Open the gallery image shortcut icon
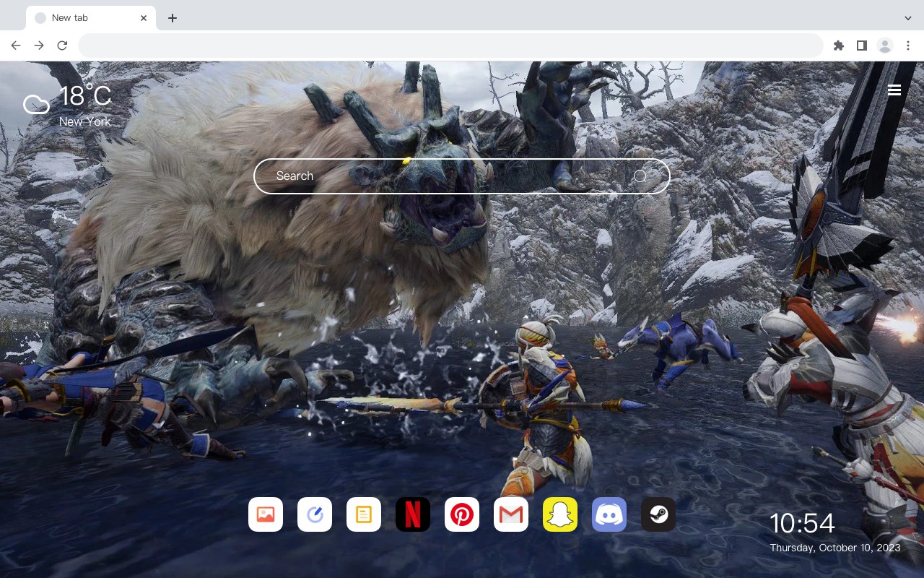 point(266,514)
